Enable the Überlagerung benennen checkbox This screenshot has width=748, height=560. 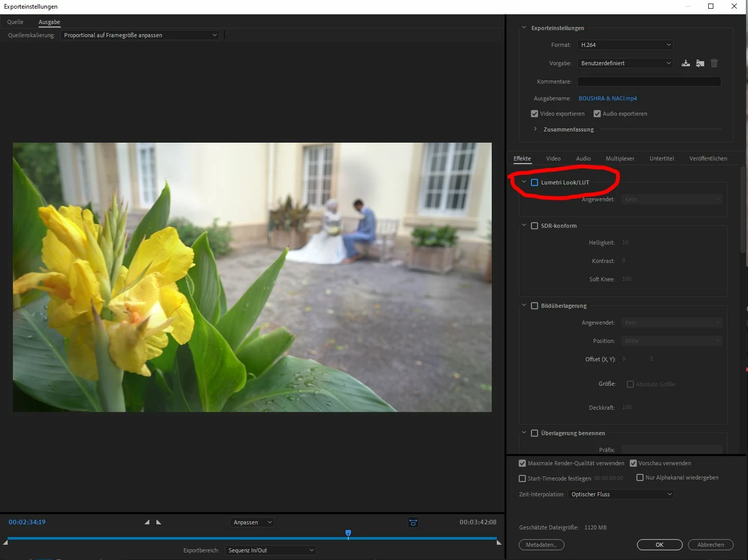(535, 433)
